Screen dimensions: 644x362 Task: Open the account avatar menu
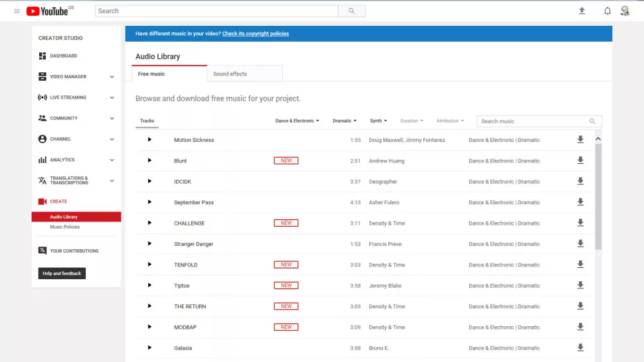(x=625, y=11)
